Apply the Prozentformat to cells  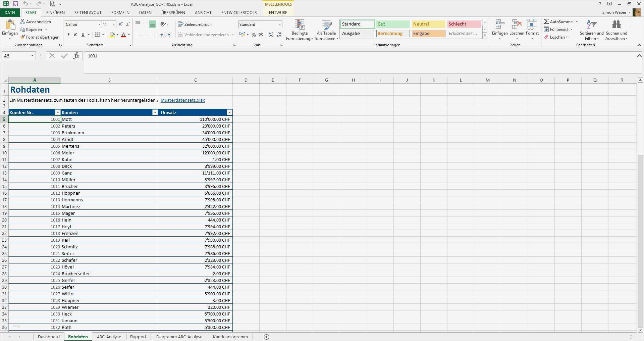coord(254,35)
